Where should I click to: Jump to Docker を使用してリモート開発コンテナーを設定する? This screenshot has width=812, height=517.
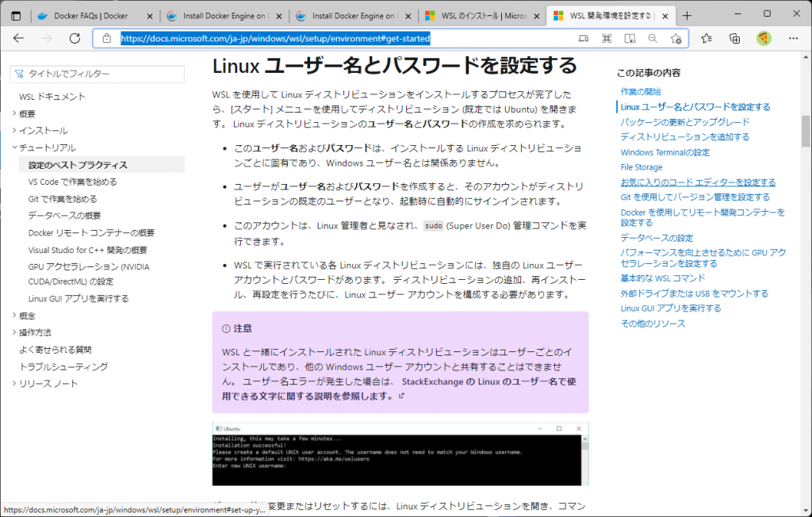coord(703,217)
